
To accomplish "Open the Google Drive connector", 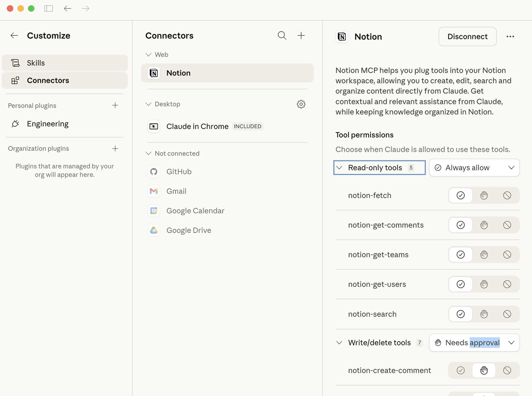I will point(227,230).
